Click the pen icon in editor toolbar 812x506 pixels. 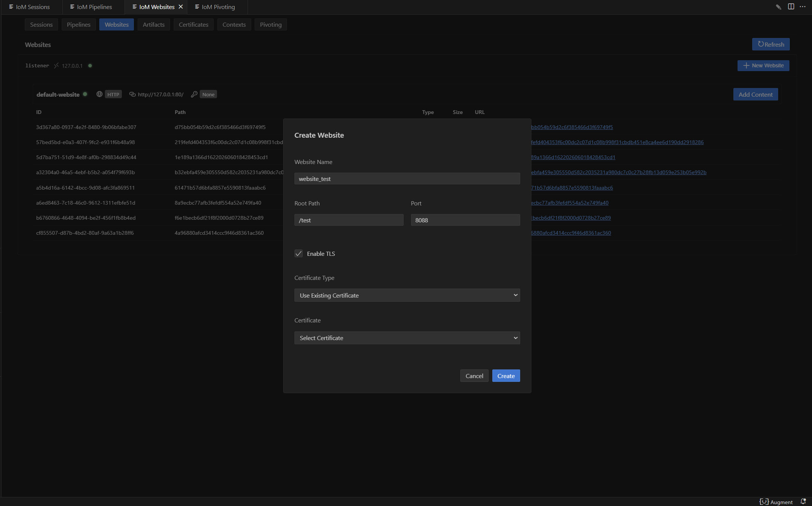tap(779, 7)
